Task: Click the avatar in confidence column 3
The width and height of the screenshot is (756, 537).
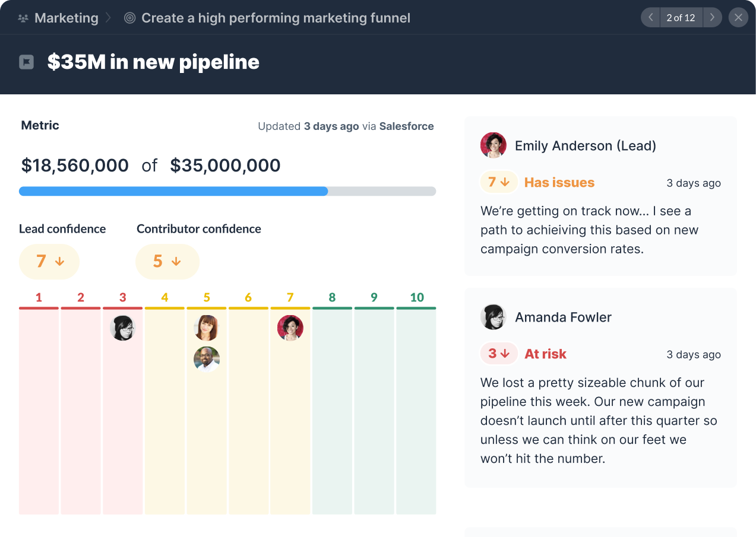Action: click(122, 328)
